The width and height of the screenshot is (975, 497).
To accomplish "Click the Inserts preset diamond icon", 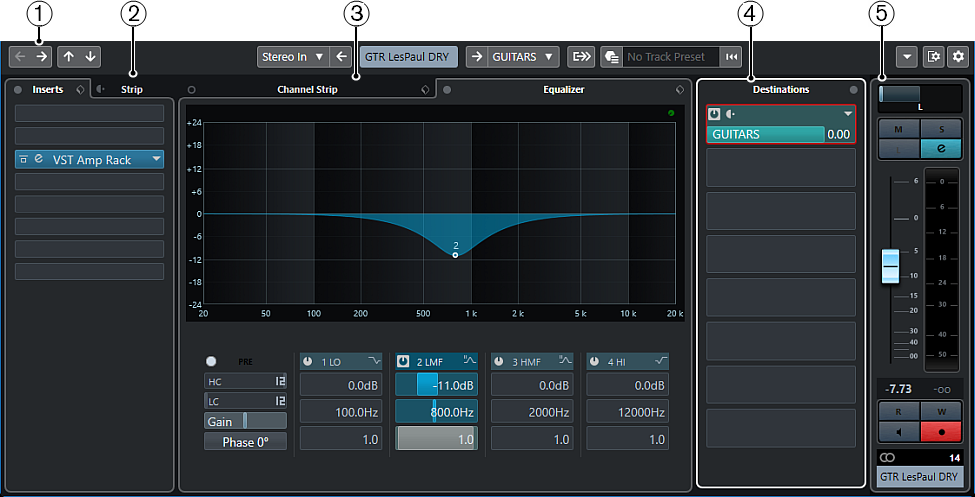I will 80,90.
